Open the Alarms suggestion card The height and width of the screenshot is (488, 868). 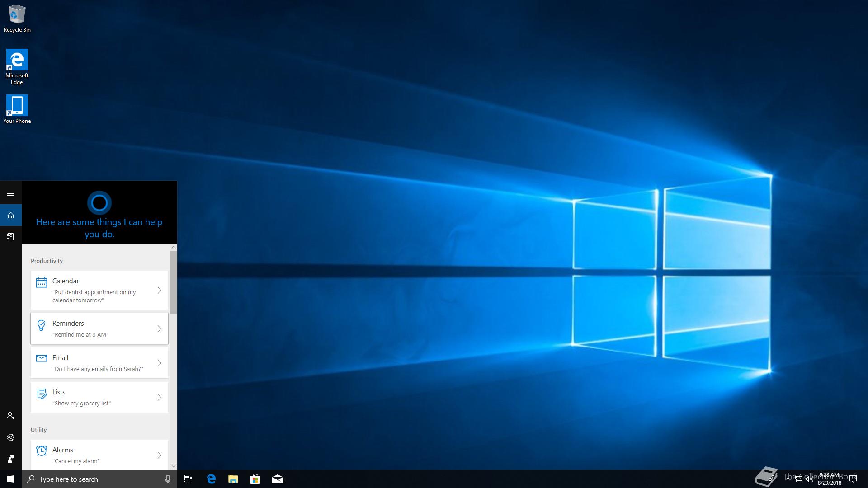coord(99,455)
